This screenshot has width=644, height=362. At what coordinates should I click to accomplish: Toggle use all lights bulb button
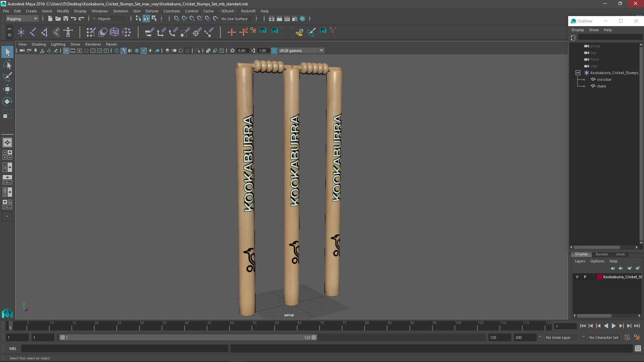click(x=150, y=51)
